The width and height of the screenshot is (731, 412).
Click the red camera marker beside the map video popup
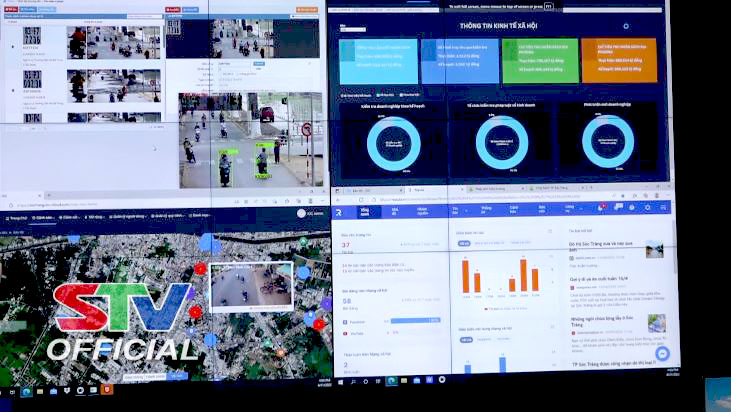pos(200,268)
